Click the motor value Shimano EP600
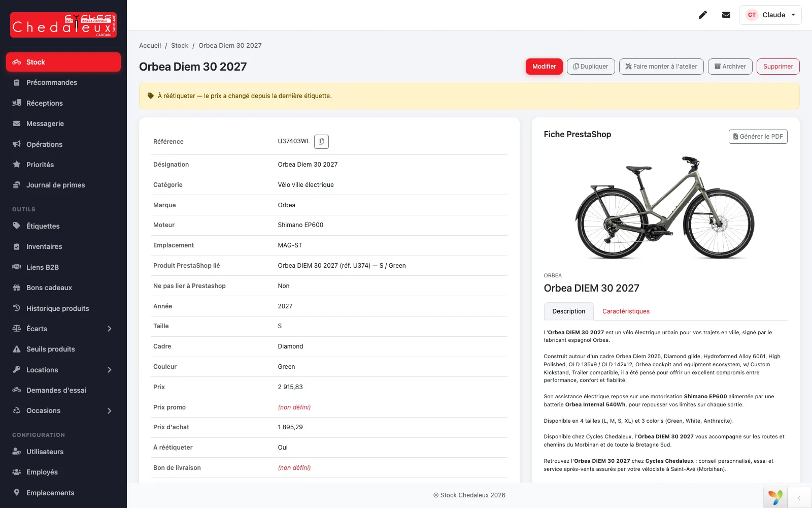The height and width of the screenshot is (508, 812). tap(300, 225)
